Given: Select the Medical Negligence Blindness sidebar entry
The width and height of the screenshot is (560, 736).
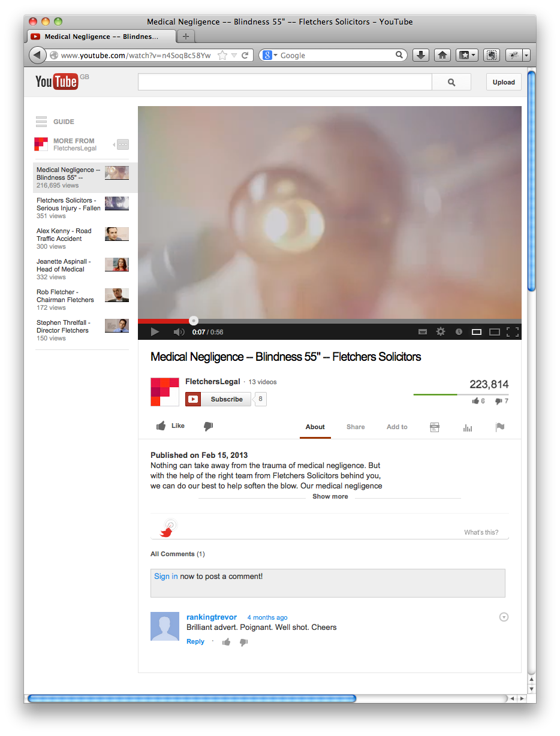Looking at the screenshot, I should pyautogui.click(x=85, y=177).
